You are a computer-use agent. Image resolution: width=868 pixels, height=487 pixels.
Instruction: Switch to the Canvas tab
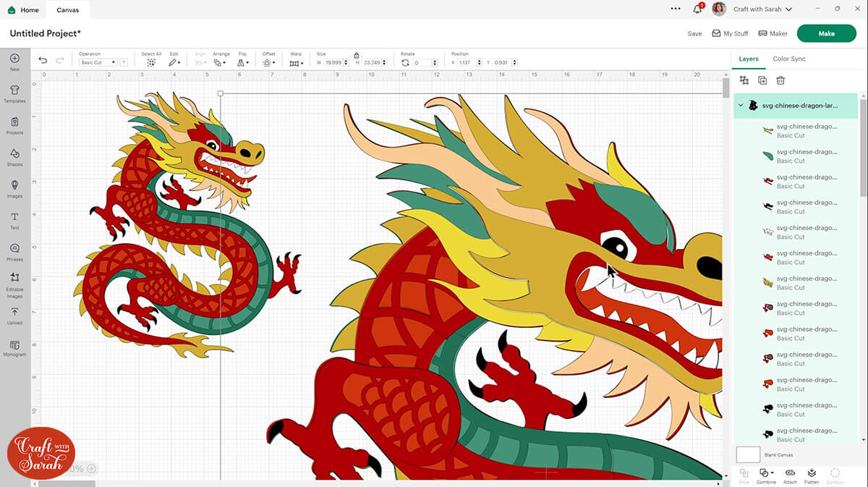[68, 10]
